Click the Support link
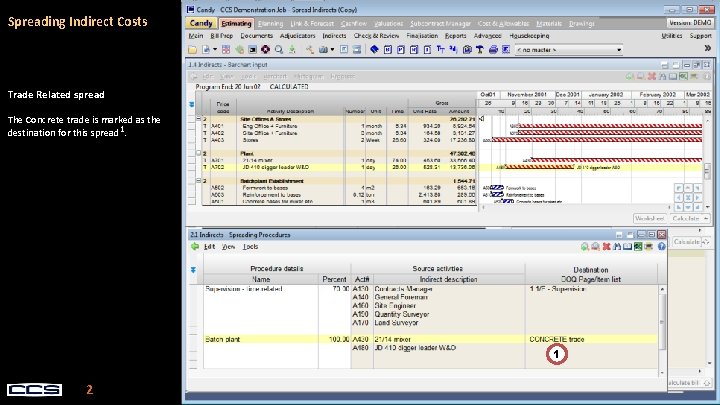The image size is (720, 405). 700,36
